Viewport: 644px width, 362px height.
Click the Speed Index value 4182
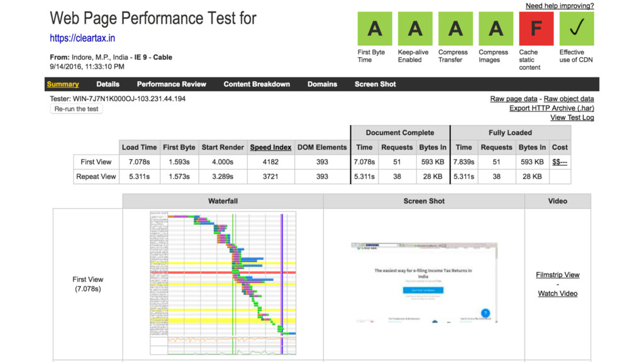270,162
